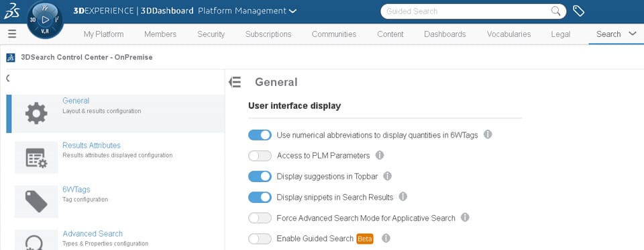Enable Access to PLM Parameters

[x=260, y=156]
